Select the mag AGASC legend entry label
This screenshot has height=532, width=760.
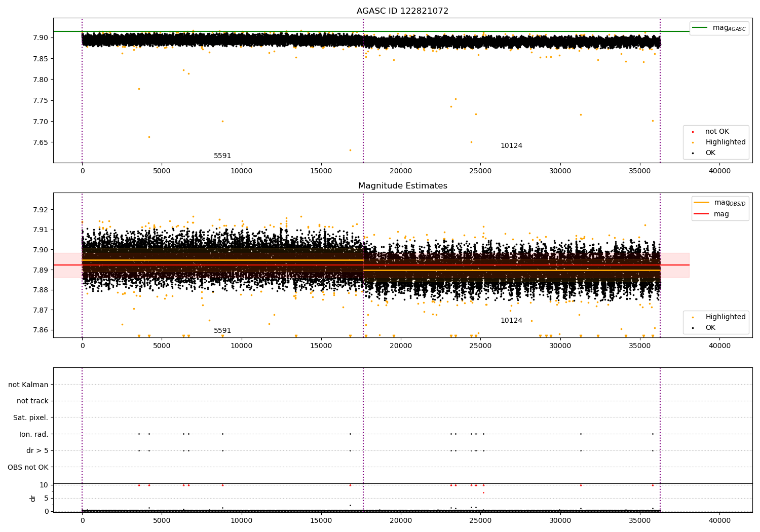pos(729,28)
